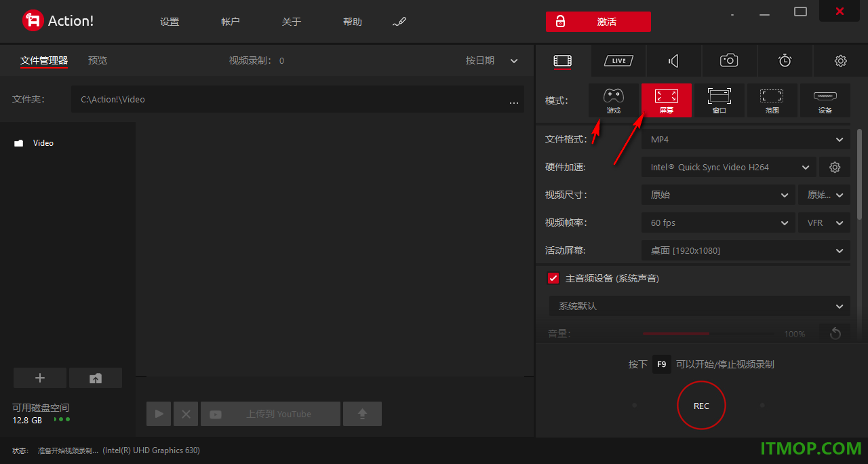Screen dimensions: 868x464
Task: Start recording with the REC button
Action: (701, 406)
